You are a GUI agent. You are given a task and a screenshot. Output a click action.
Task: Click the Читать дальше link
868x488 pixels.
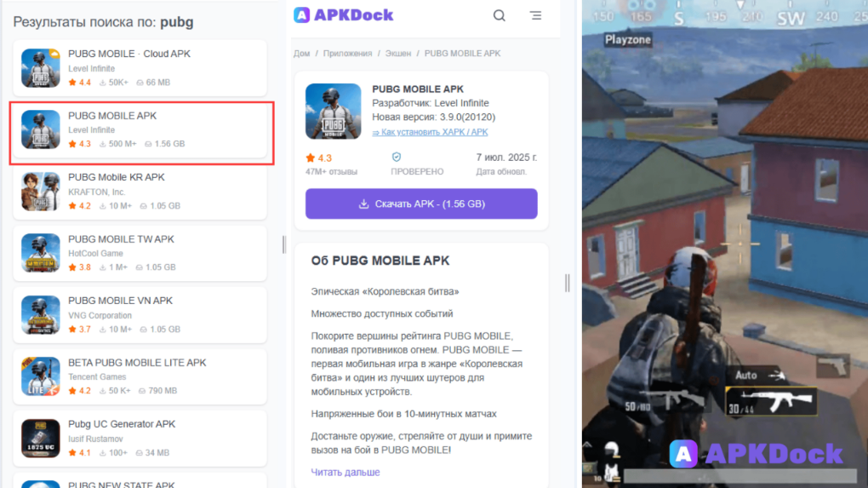pyautogui.click(x=345, y=473)
